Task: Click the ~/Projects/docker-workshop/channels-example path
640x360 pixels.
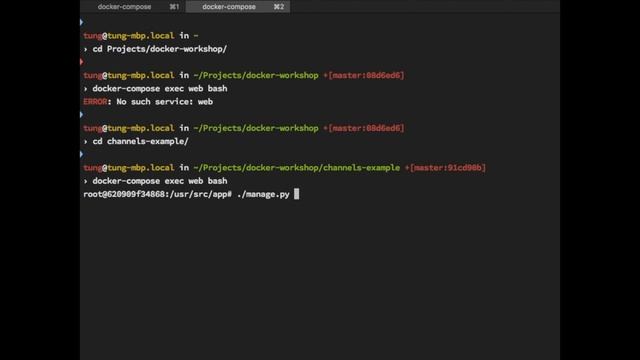Action: point(297,168)
